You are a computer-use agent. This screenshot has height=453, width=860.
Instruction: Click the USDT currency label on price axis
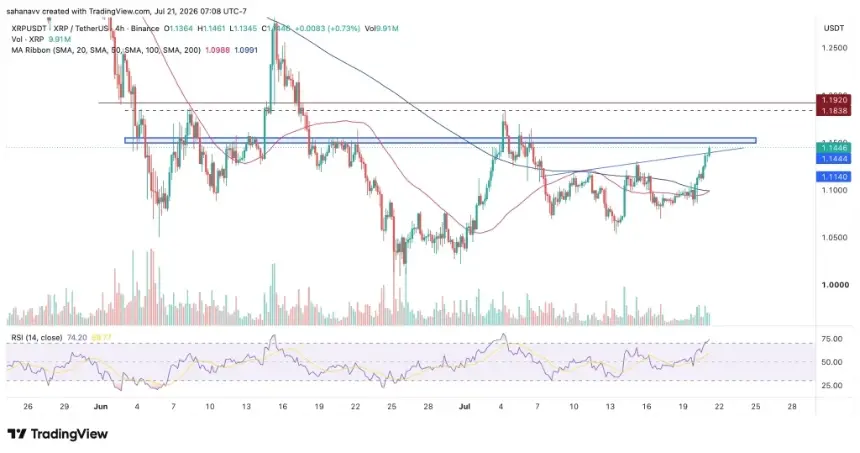pyautogui.click(x=833, y=28)
